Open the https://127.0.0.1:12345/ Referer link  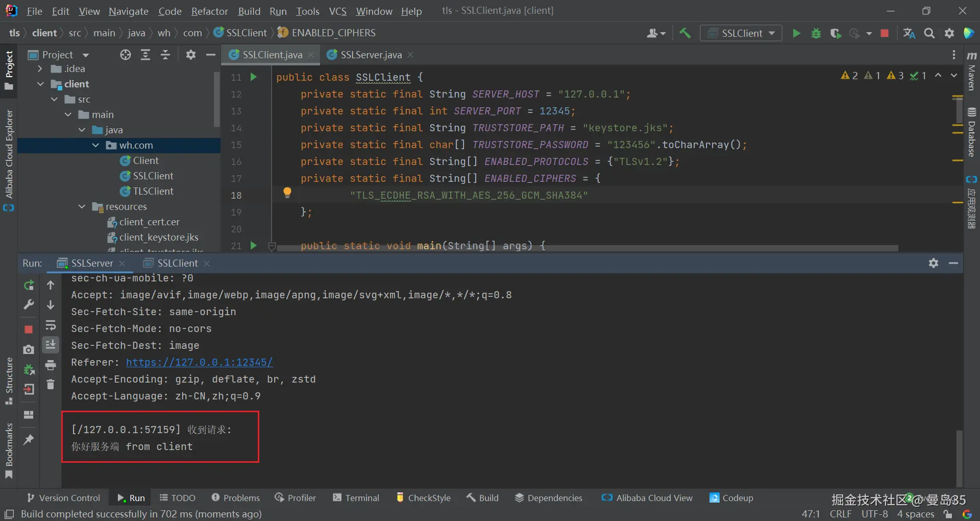(x=199, y=362)
